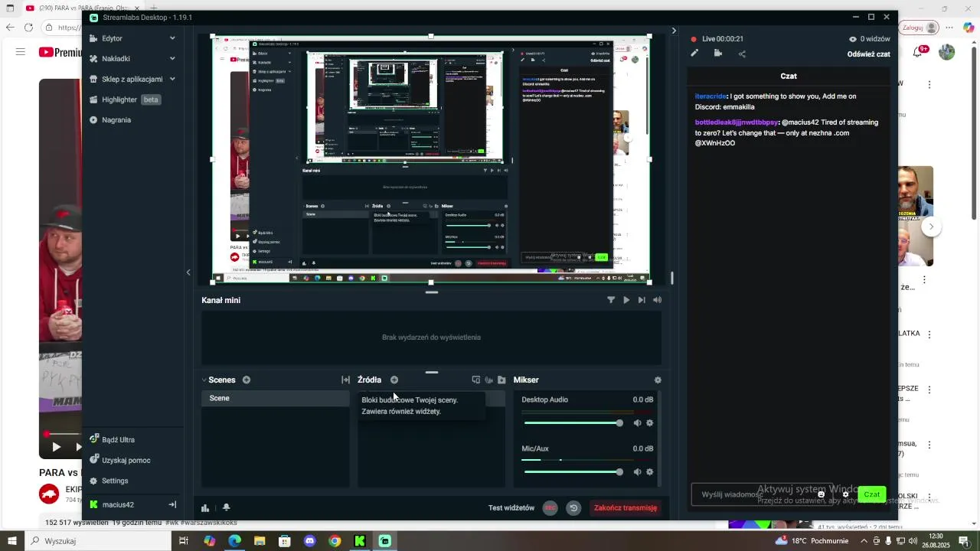Mute Kanał mini event sounds
This screenshot has width=980, height=551.
[x=657, y=300]
